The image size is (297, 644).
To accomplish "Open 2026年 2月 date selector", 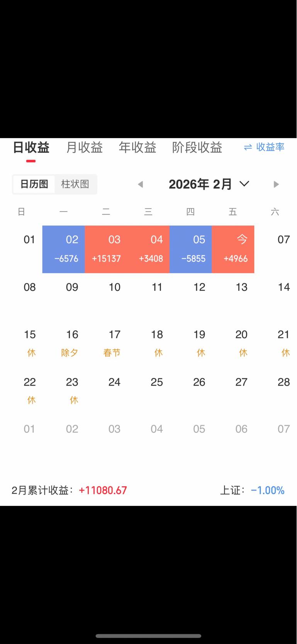I will [209, 184].
